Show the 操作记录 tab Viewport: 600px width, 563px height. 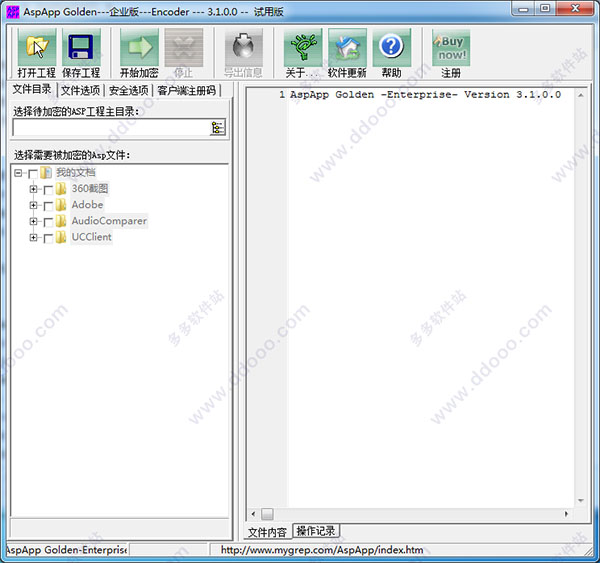coord(316,531)
